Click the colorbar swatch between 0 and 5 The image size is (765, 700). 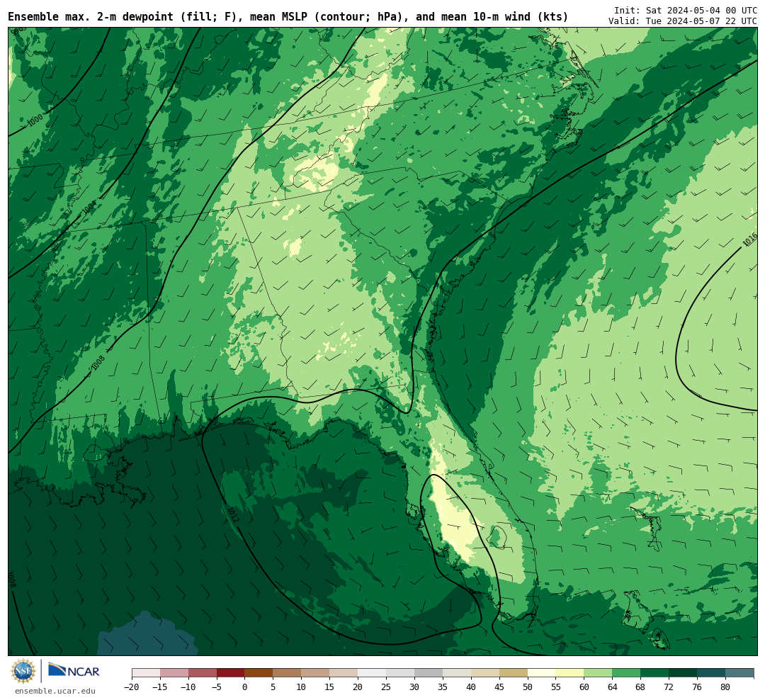[259, 673]
